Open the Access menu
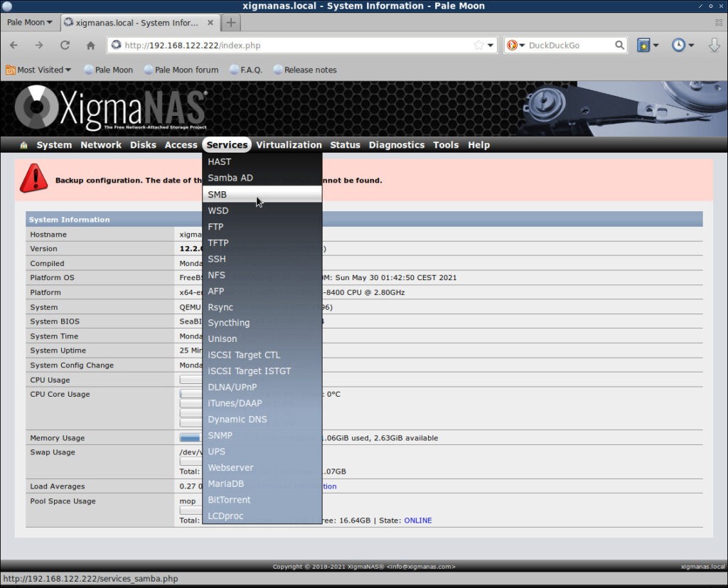 coord(181,145)
